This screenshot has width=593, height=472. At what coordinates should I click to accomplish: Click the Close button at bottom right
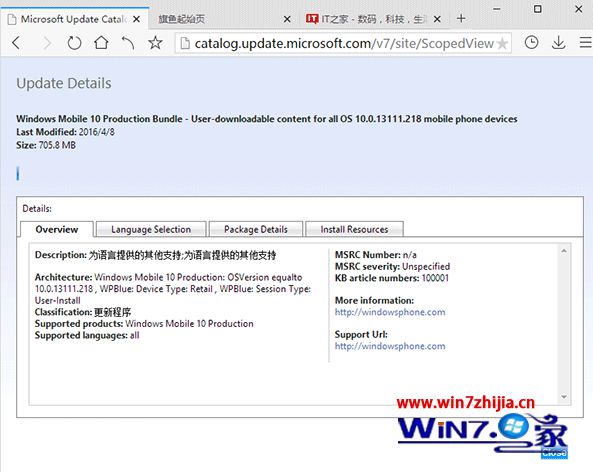click(554, 453)
